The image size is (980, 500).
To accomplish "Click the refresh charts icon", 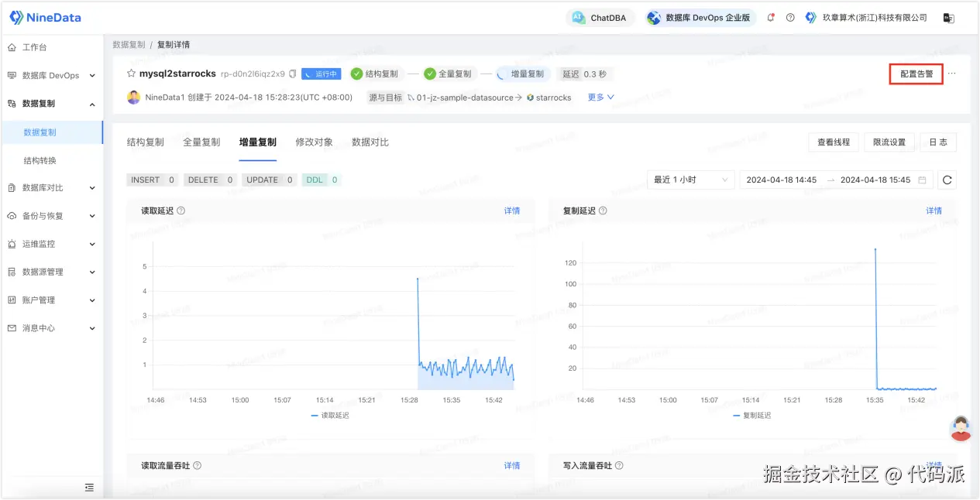I will coord(947,180).
